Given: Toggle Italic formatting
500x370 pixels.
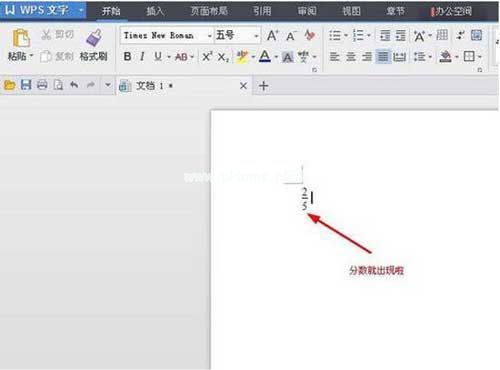Looking at the screenshot, I should pyautogui.click(x=142, y=57).
